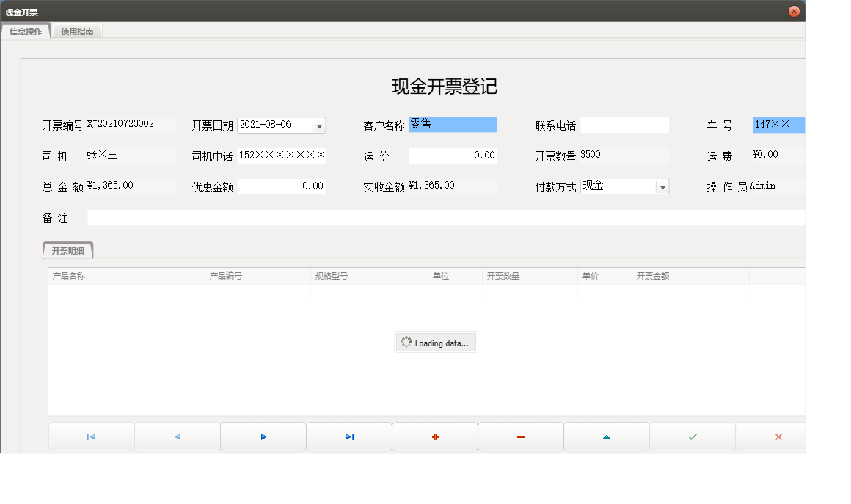Click the highlighted 客户名称 customer field
The width and height of the screenshot is (851, 504).
coord(453,124)
